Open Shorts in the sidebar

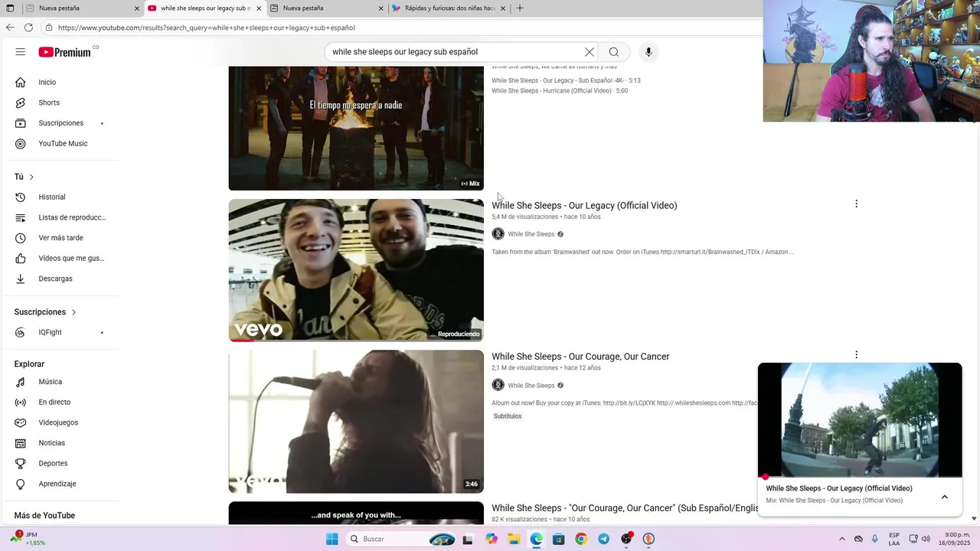[60, 103]
